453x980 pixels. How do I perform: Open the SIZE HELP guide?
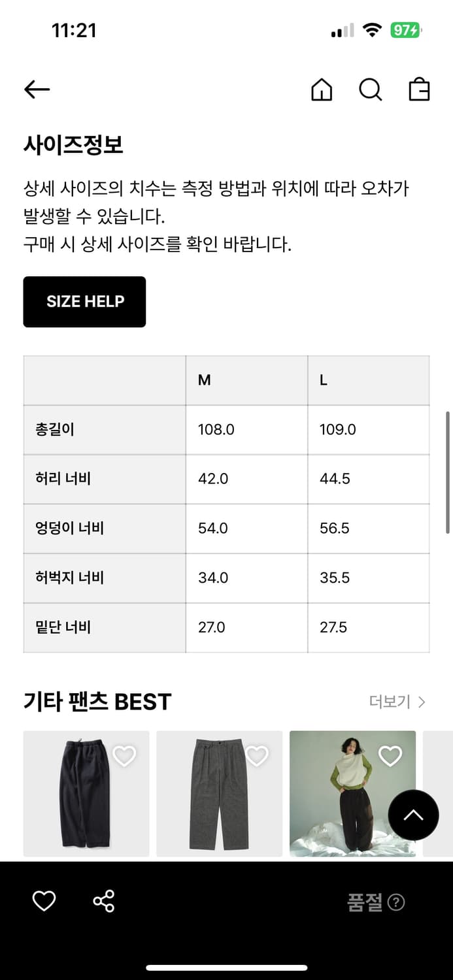click(84, 301)
